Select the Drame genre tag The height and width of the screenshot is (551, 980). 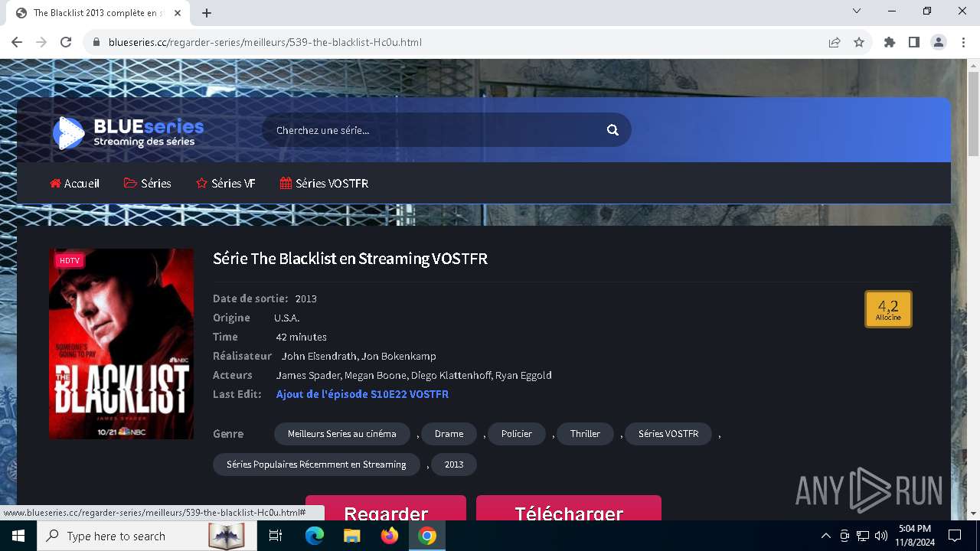pyautogui.click(x=449, y=434)
